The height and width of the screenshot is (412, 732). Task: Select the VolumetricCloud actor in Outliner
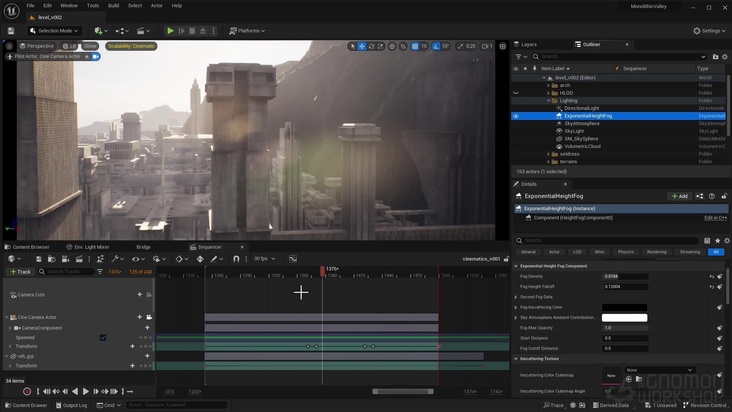coord(582,147)
